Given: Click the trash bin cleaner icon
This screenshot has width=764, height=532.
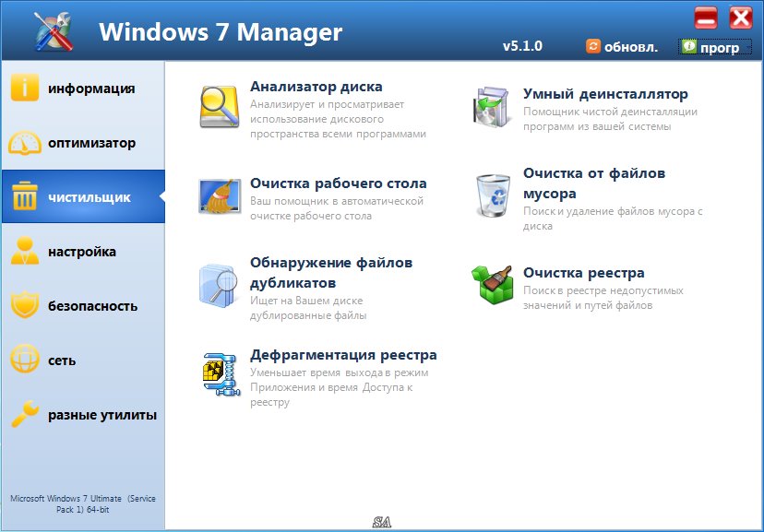Looking at the screenshot, I should (x=24, y=196).
